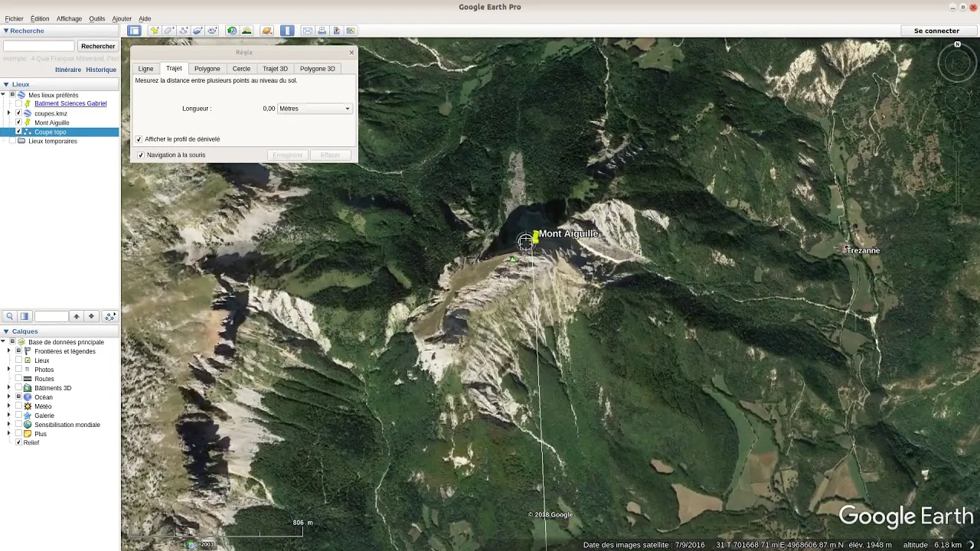Uncheck Mont Aiguille place checkbox
The height and width of the screenshot is (551, 980).
pos(18,122)
